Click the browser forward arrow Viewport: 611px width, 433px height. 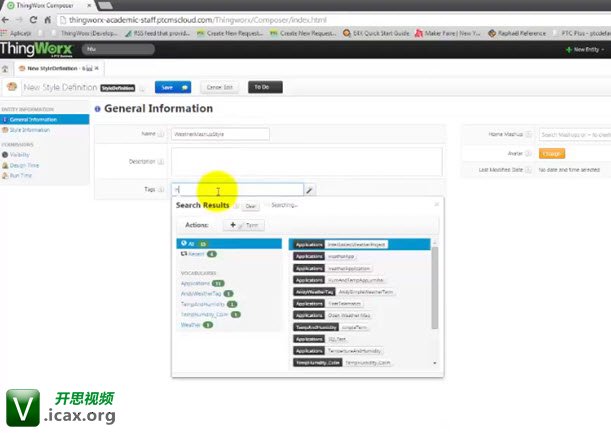coord(19,20)
